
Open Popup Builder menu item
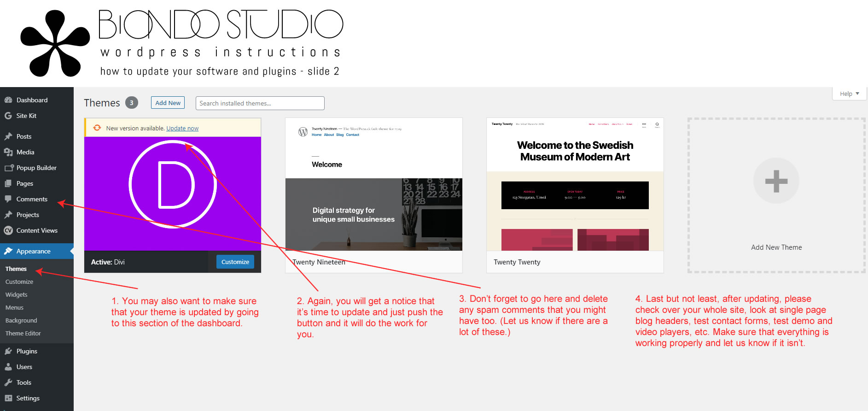(37, 168)
